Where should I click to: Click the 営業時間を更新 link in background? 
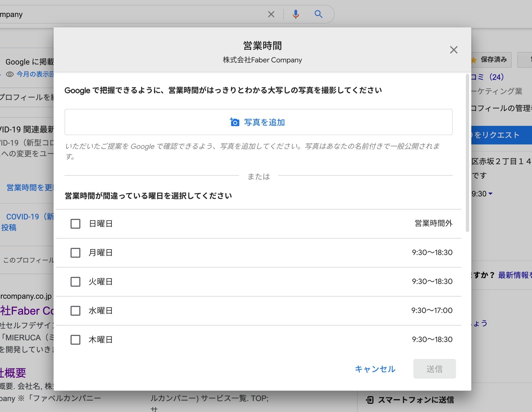pos(30,188)
